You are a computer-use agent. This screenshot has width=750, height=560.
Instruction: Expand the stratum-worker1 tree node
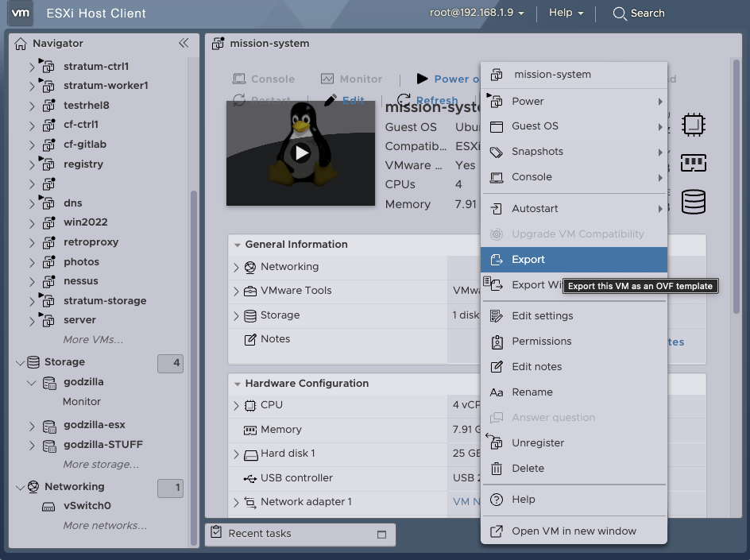(32, 86)
